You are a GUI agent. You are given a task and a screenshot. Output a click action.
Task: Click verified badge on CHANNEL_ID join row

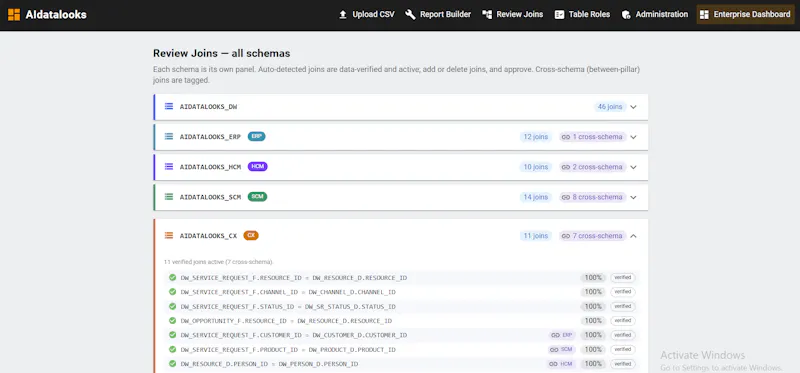click(623, 292)
